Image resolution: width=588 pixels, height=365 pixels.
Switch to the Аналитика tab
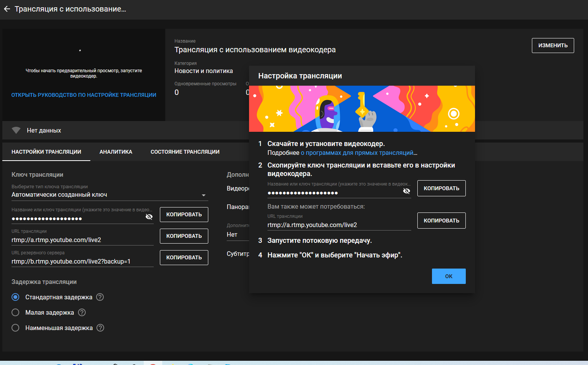tap(116, 152)
